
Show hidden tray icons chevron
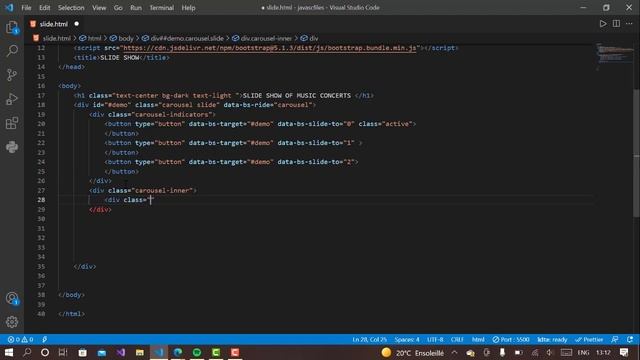coord(455,353)
